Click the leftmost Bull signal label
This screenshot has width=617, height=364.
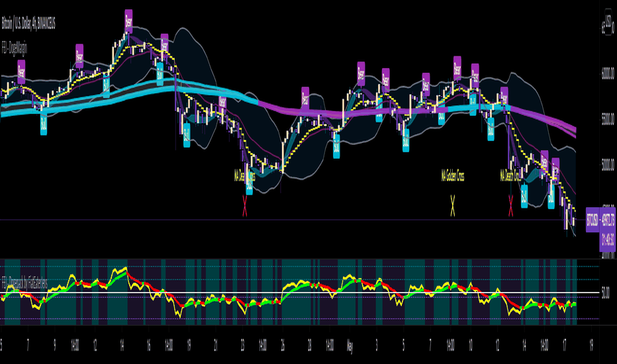pyautogui.click(x=44, y=122)
